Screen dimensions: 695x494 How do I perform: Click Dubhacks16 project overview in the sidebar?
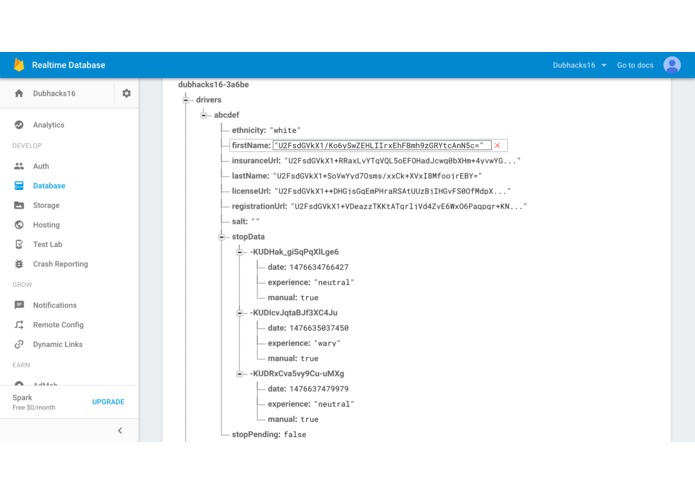(x=54, y=93)
